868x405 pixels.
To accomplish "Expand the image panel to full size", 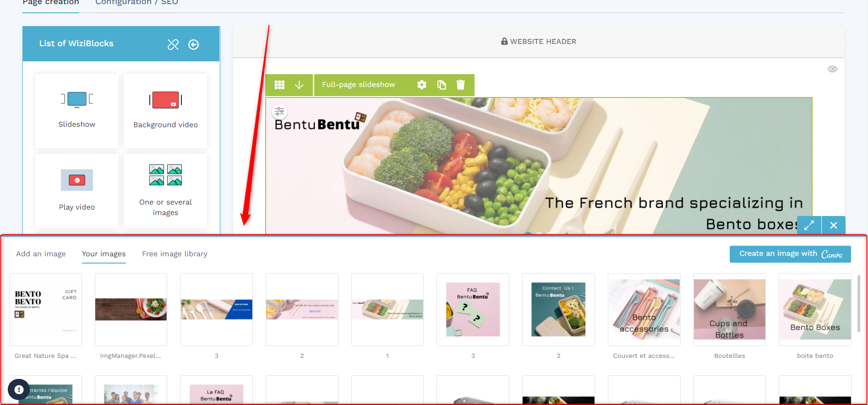I will click(809, 225).
